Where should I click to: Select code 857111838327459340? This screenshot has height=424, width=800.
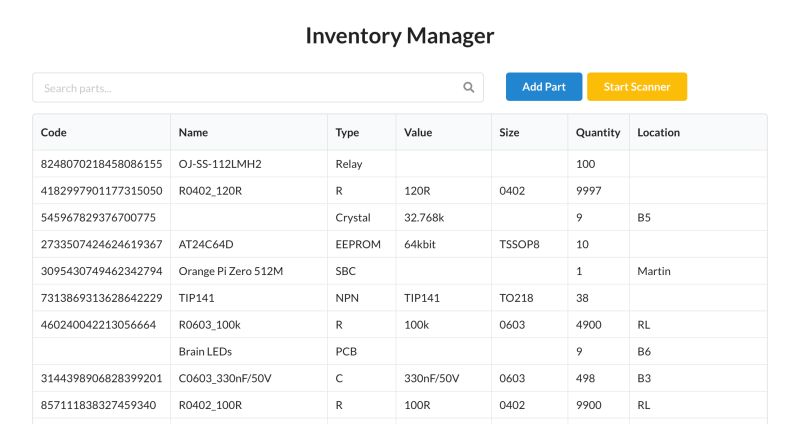click(x=98, y=405)
